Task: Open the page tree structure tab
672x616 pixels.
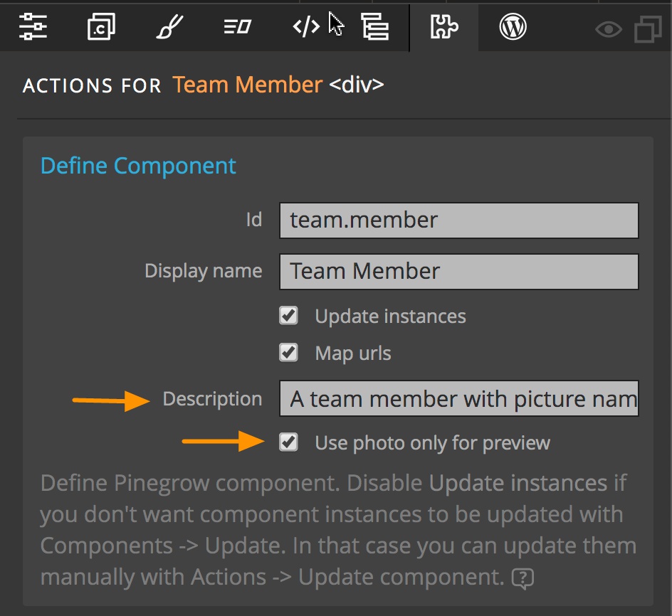Action: (x=375, y=26)
